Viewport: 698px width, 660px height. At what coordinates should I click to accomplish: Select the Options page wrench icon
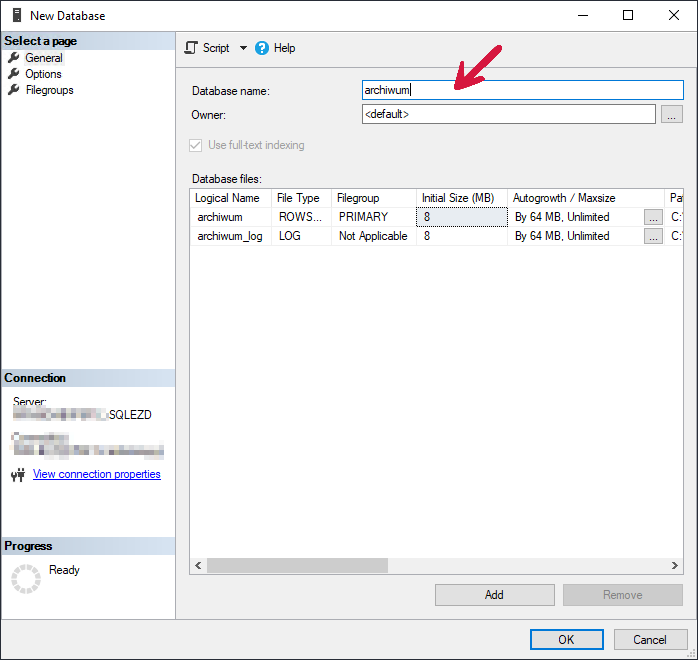click(x=14, y=74)
